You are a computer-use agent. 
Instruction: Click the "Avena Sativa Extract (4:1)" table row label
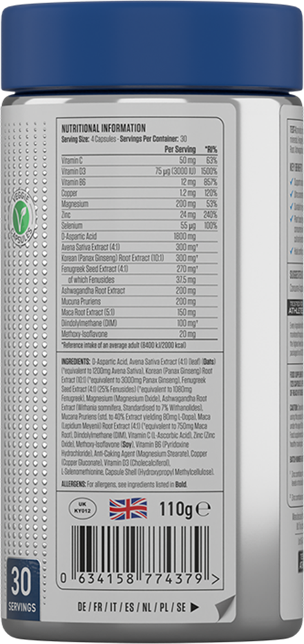tap(91, 247)
